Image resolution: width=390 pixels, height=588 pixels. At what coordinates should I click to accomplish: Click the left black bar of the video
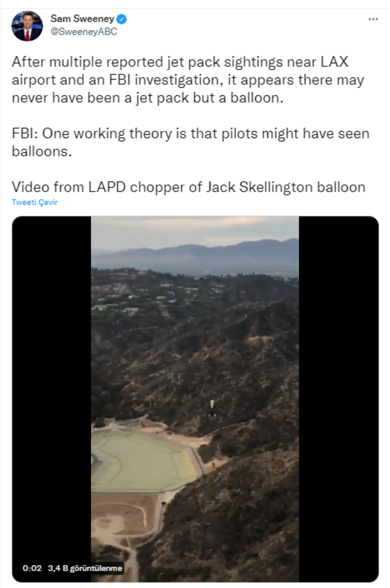[x=52, y=355]
